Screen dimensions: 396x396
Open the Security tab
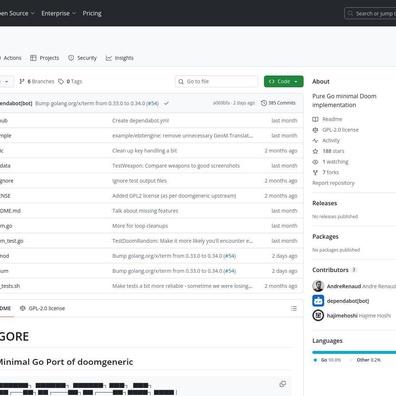coord(82,58)
